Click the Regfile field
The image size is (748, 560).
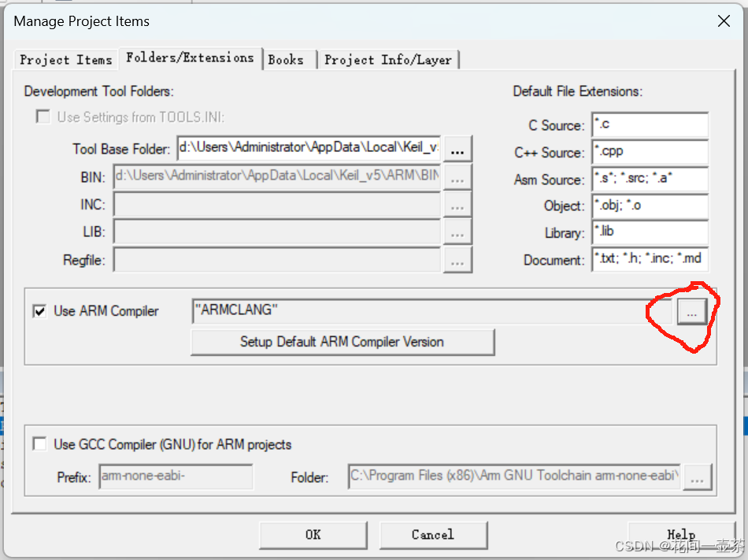276,260
